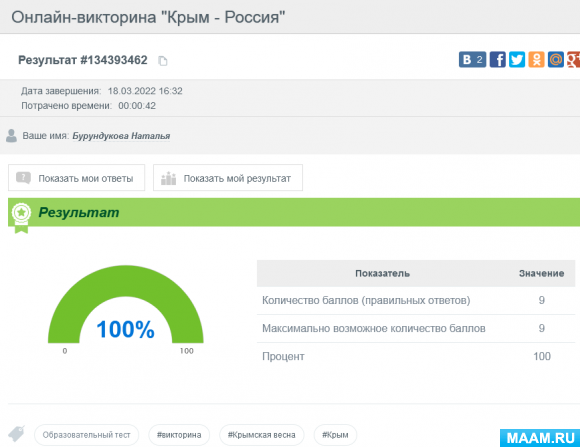
Task: Share on Twitter icon
Action: 517,60
